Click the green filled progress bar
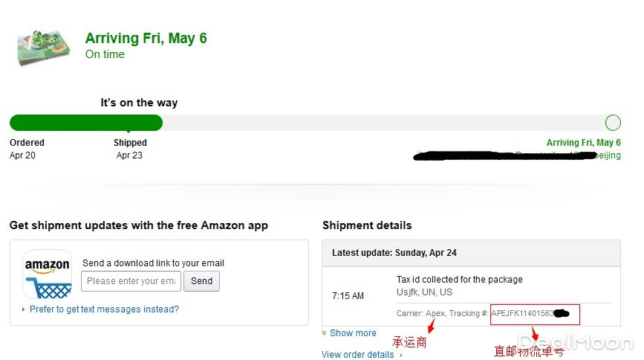 point(85,123)
